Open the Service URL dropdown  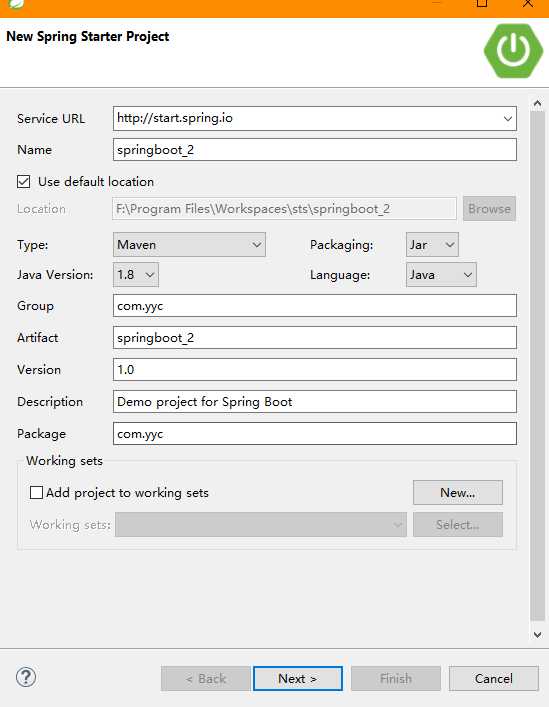[x=508, y=119]
